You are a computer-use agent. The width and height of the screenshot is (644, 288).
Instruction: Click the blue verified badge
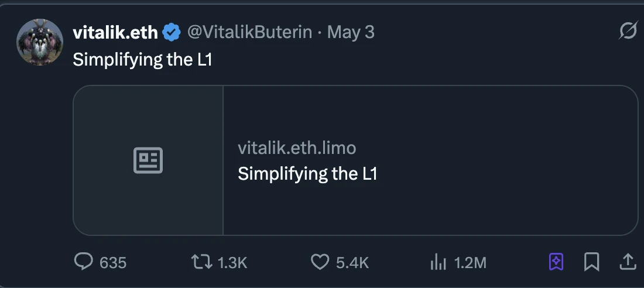pos(172,33)
